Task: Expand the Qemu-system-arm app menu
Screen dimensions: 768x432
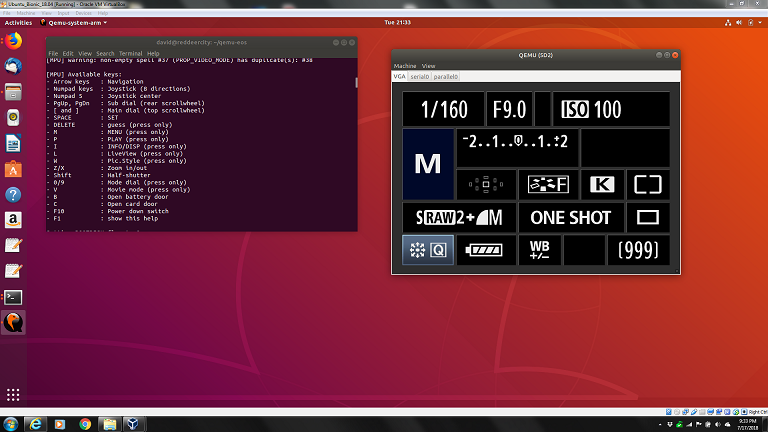Action: click(x=74, y=23)
